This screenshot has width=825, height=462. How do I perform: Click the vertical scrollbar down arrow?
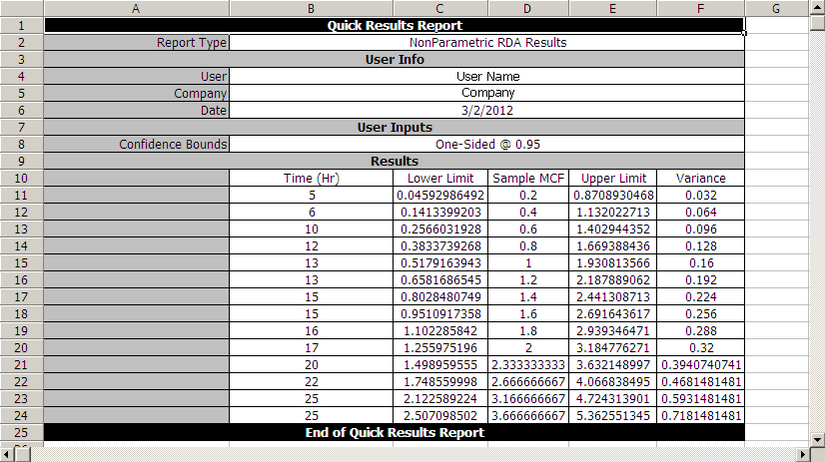point(817,439)
